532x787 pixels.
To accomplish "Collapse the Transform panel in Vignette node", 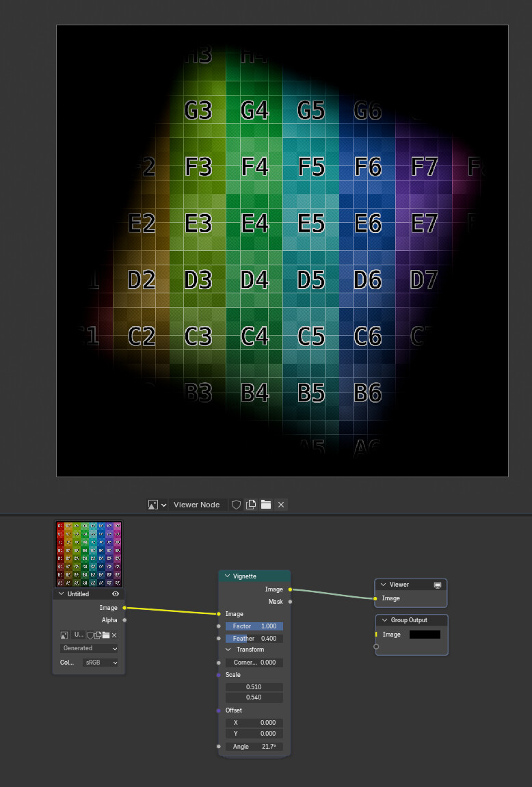I will click(228, 650).
